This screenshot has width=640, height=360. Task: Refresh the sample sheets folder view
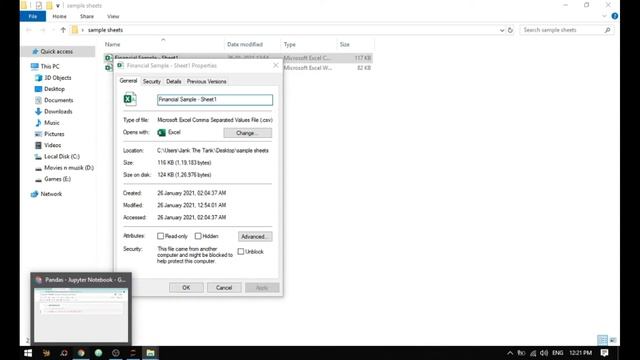coord(510,30)
